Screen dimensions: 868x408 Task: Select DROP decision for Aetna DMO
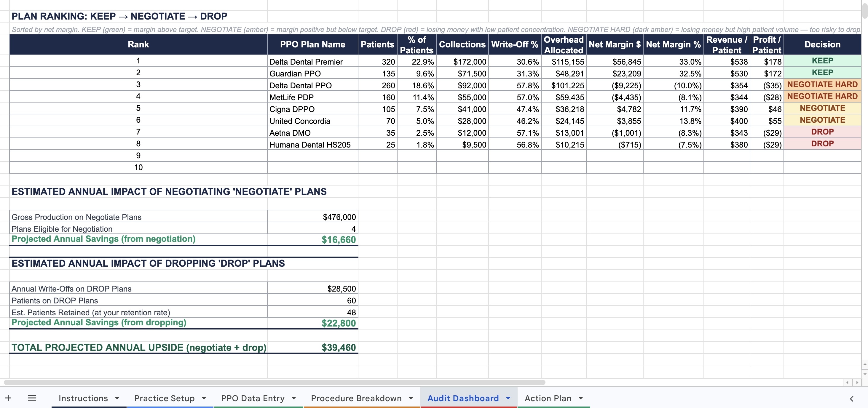pyautogui.click(x=823, y=132)
